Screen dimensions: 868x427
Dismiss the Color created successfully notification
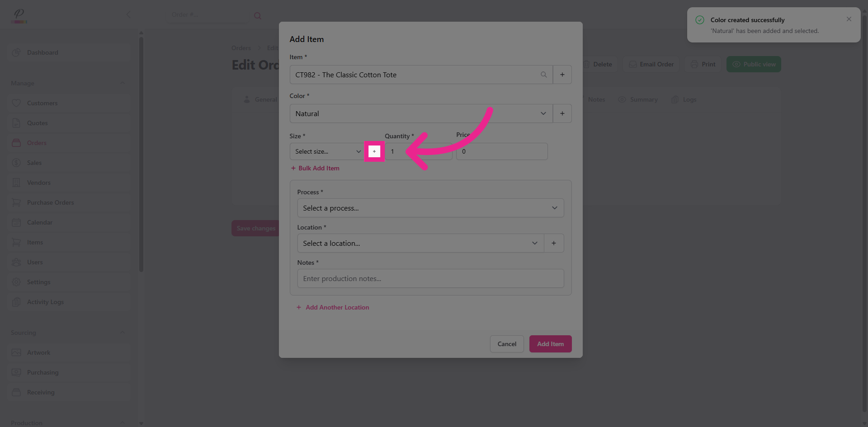tap(849, 19)
